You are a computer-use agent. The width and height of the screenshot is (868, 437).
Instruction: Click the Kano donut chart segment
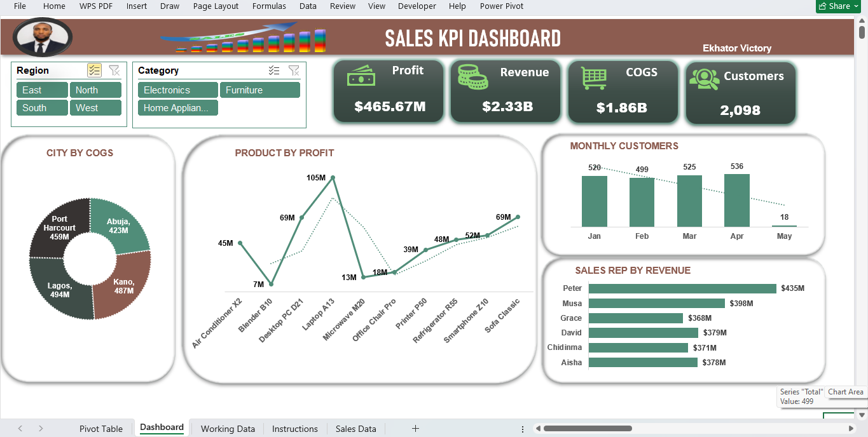point(122,286)
